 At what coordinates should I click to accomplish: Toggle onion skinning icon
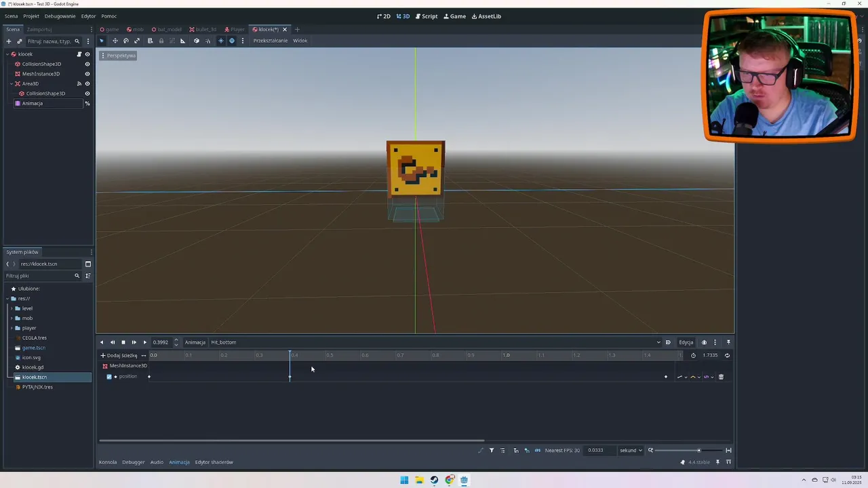pyautogui.click(x=704, y=342)
